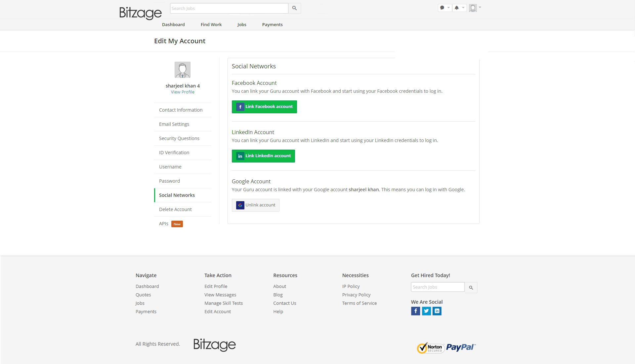The image size is (635, 364).
Task: Expand the messages dropdown arrow
Action: coord(448,8)
